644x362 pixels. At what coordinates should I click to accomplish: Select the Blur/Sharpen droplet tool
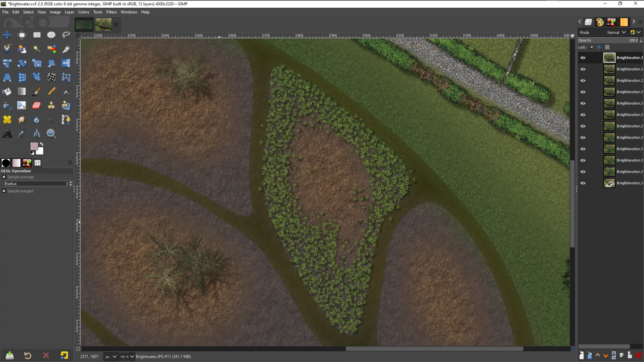pyautogui.click(x=37, y=120)
